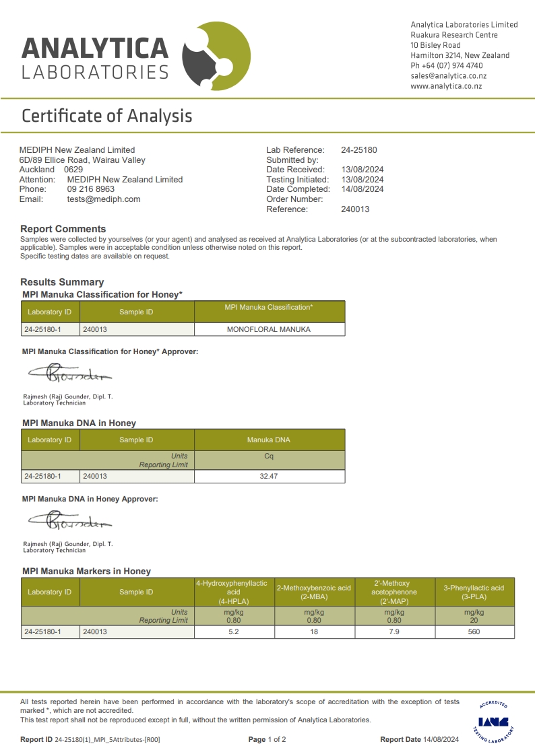Screen dimensions: 535x756
Task: Click 'MEDIPH New Zealand Limited' address first line
Action: click(77, 150)
